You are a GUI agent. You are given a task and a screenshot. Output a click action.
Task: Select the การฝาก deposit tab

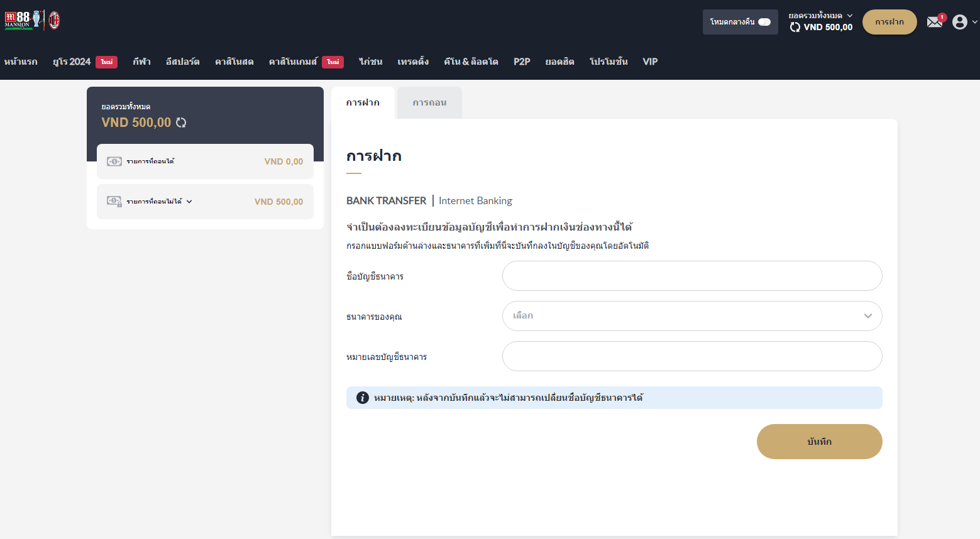click(x=363, y=102)
